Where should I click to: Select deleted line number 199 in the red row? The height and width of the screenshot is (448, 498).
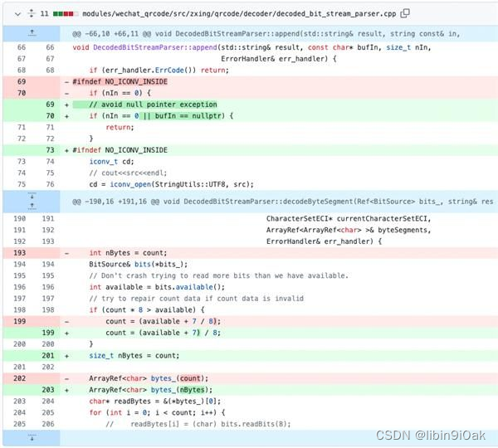click(x=19, y=321)
